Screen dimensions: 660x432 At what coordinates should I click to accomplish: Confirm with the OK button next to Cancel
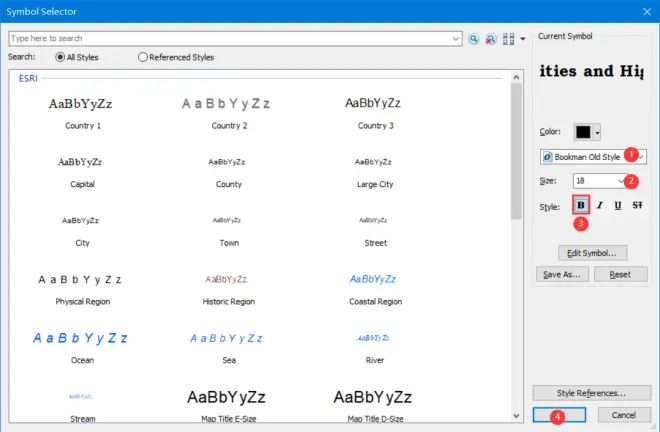[559, 415]
